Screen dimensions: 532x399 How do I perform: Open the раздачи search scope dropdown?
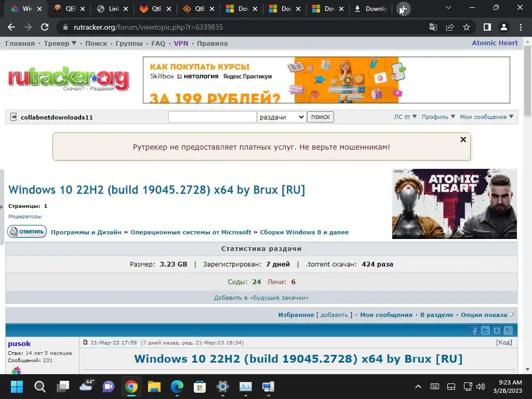click(282, 117)
